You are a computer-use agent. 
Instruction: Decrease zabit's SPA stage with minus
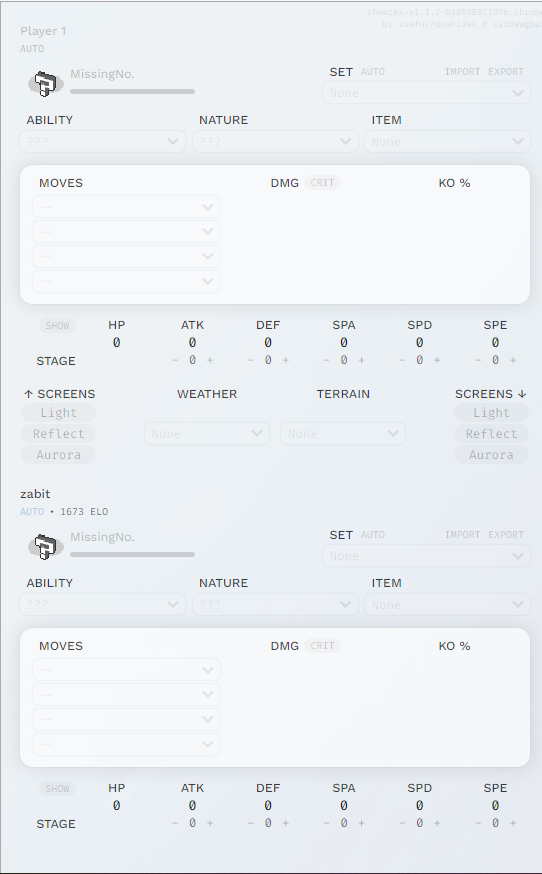(x=326, y=823)
